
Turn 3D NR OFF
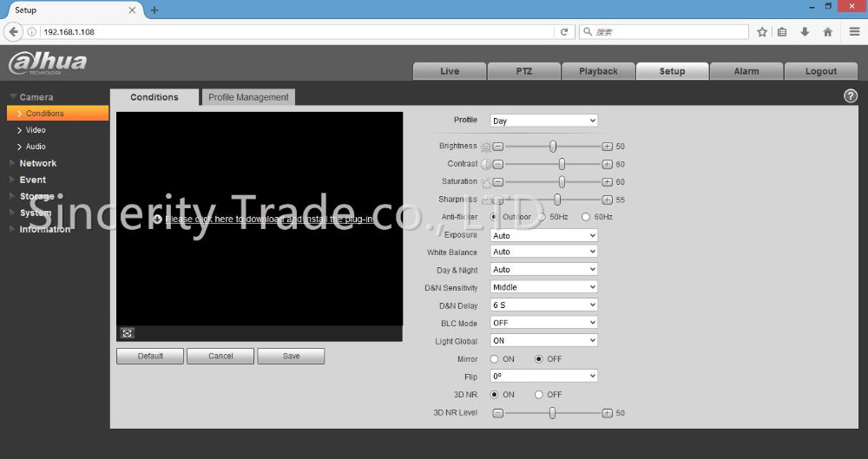(x=539, y=395)
